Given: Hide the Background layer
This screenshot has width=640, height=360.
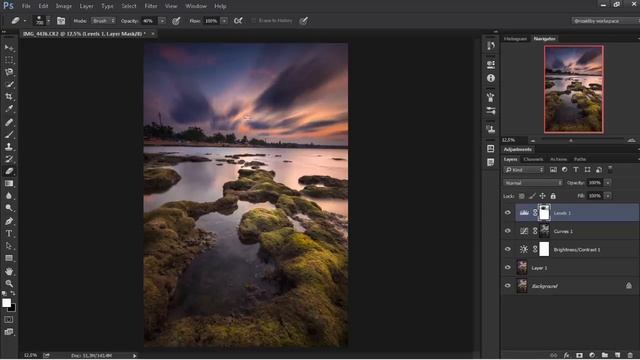Looking at the screenshot, I should pyautogui.click(x=508, y=286).
